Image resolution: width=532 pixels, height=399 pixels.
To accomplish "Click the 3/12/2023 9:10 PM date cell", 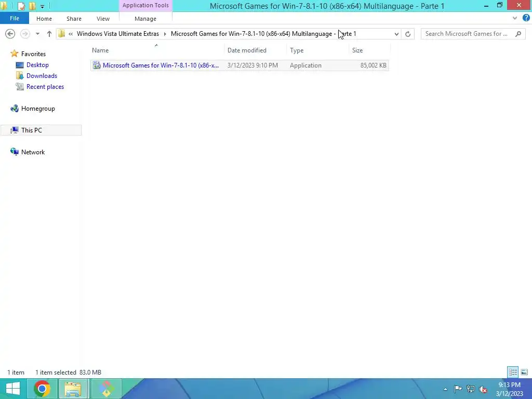I will pyautogui.click(x=252, y=65).
